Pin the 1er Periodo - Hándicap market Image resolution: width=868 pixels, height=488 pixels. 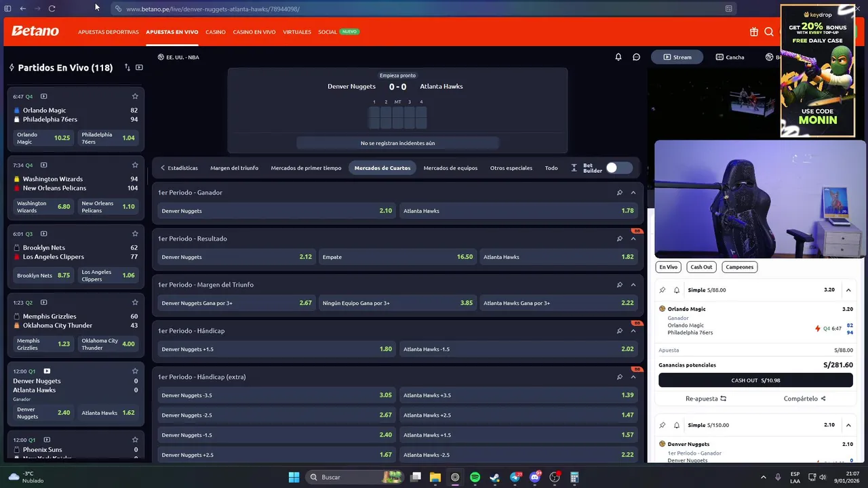pos(619,331)
